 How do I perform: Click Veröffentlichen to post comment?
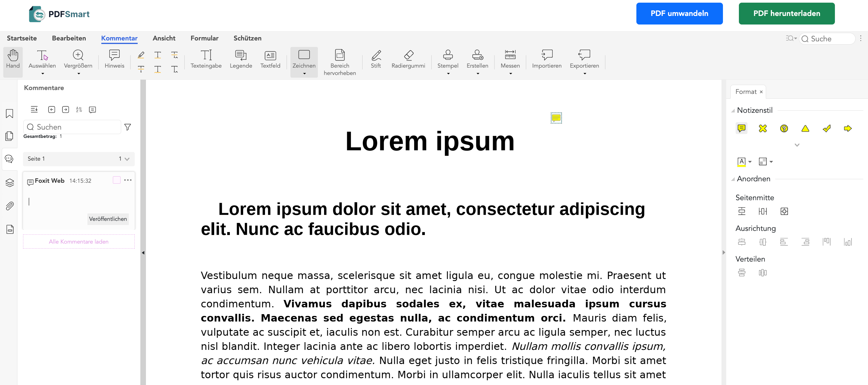(x=108, y=219)
